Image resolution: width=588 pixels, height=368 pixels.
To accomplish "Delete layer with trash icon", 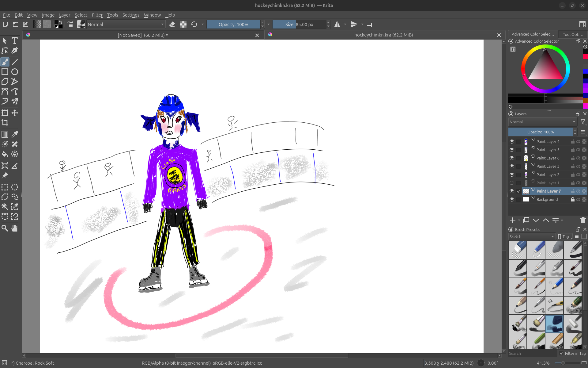I will (583, 220).
